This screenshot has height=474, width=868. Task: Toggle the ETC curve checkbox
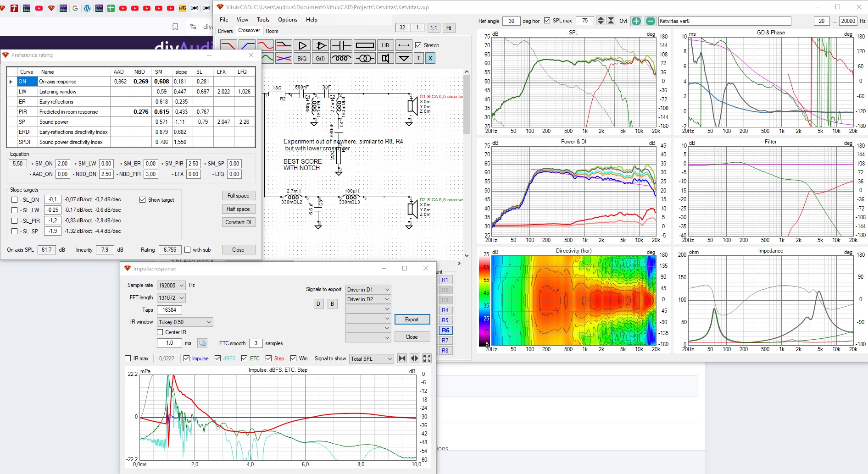[x=245, y=358]
